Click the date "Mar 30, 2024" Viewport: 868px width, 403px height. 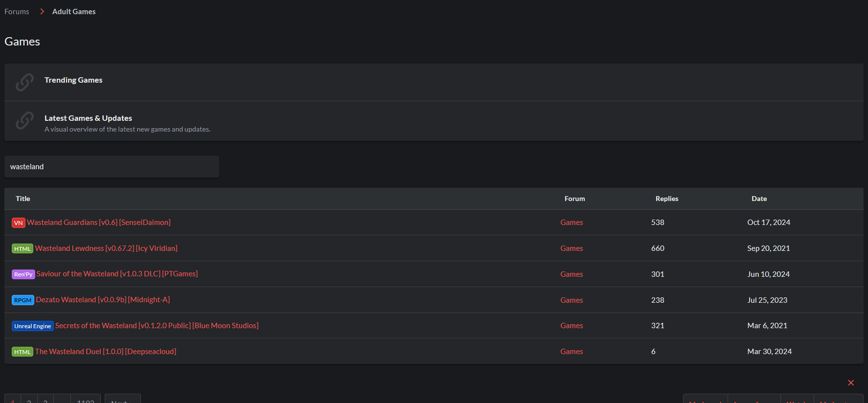pyautogui.click(x=770, y=351)
